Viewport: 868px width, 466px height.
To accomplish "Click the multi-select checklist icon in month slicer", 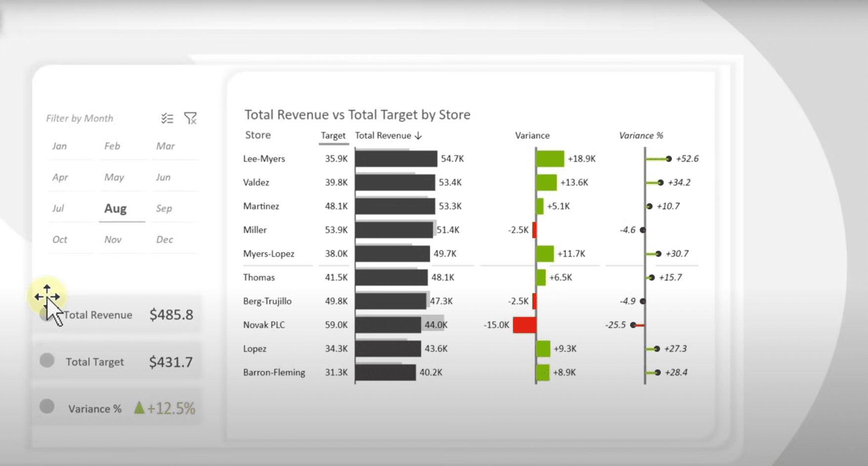I will (167, 118).
